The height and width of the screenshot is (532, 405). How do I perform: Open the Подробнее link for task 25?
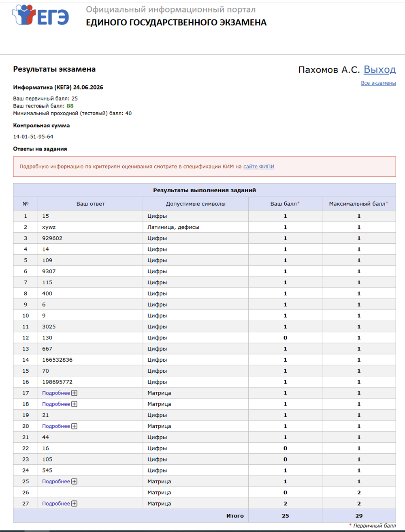point(56,481)
